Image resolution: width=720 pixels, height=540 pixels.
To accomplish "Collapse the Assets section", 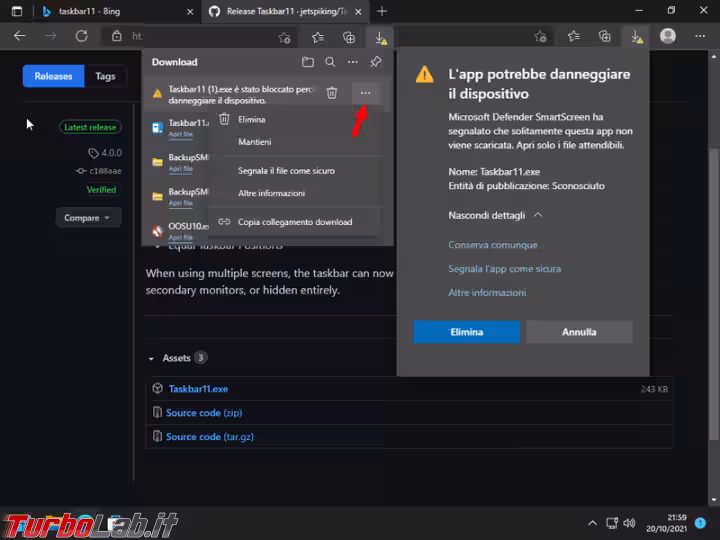I will click(x=151, y=359).
